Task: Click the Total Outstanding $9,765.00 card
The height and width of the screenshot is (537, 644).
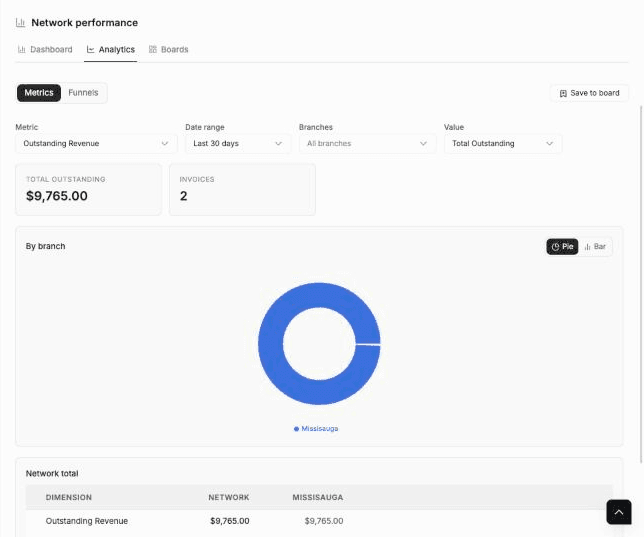Action: coord(88,189)
